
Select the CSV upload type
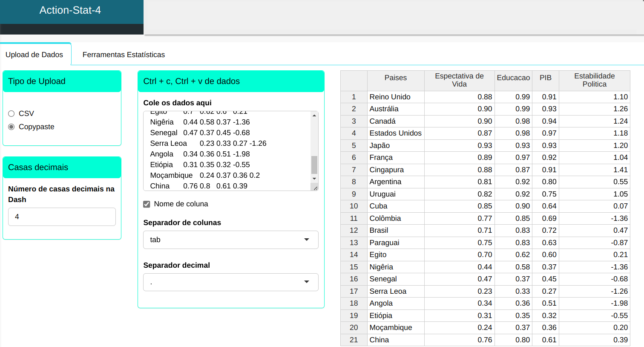pos(11,113)
